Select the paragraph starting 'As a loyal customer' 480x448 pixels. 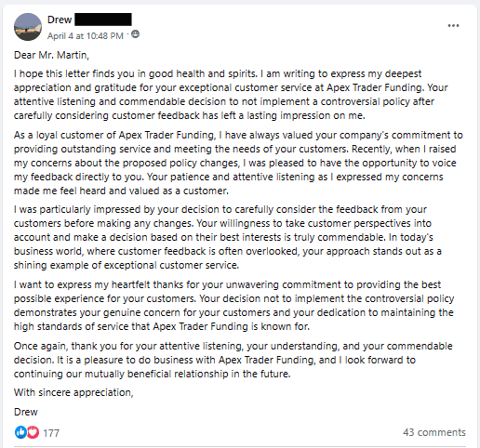point(238,163)
